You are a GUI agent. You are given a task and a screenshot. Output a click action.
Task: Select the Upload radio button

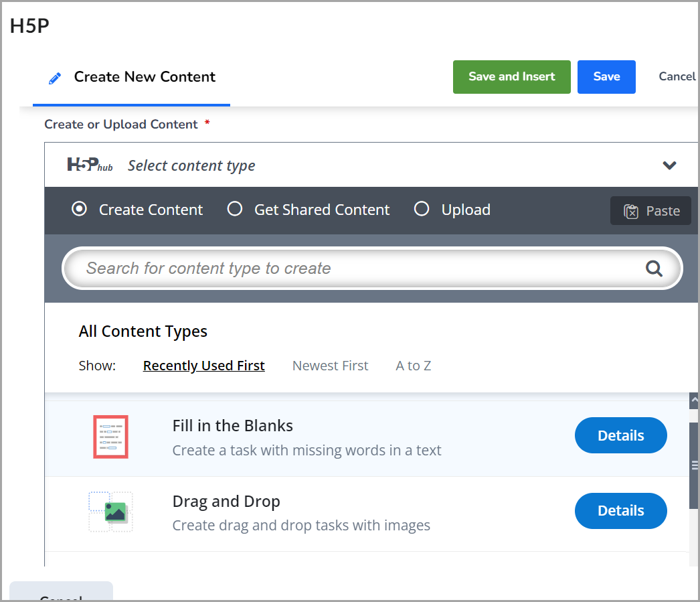pos(422,209)
